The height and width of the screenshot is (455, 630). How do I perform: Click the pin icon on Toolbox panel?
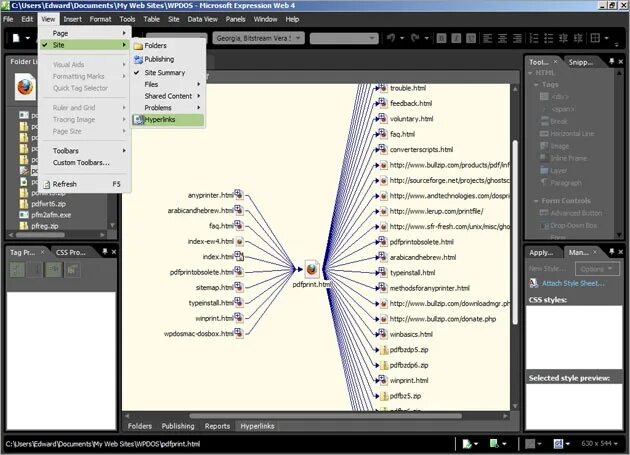(x=612, y=61)
